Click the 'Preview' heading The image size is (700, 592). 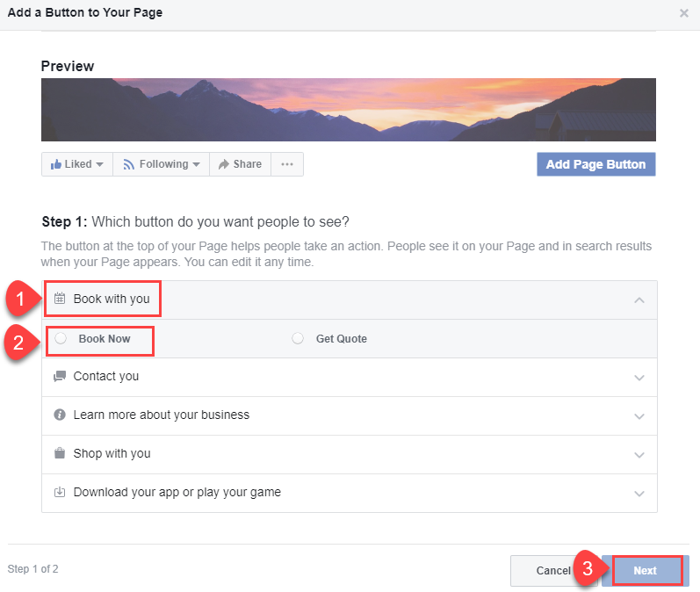point(68,66)
